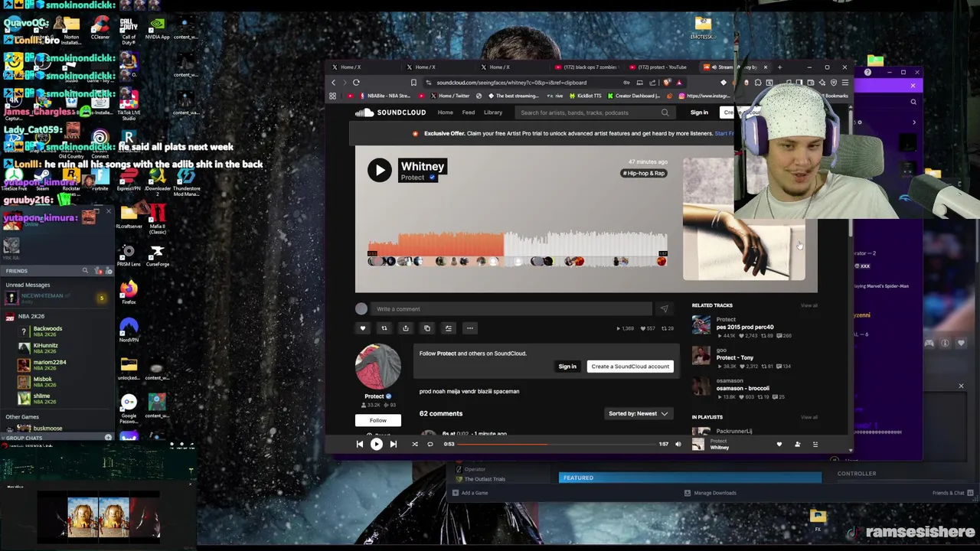The height and width of the screenshot is (551, 980).
Task: Click Sign in button in follow prompt
Action: click(567, 367)
